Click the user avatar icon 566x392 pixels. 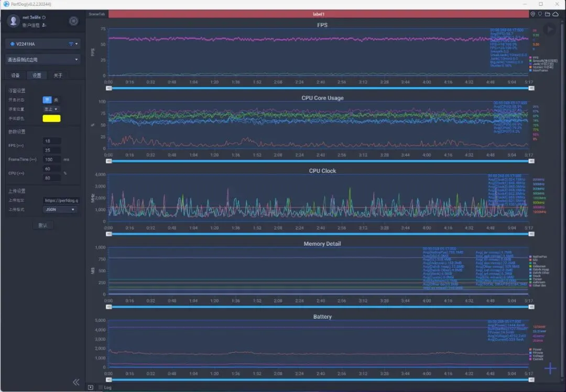tap(14, 21)
